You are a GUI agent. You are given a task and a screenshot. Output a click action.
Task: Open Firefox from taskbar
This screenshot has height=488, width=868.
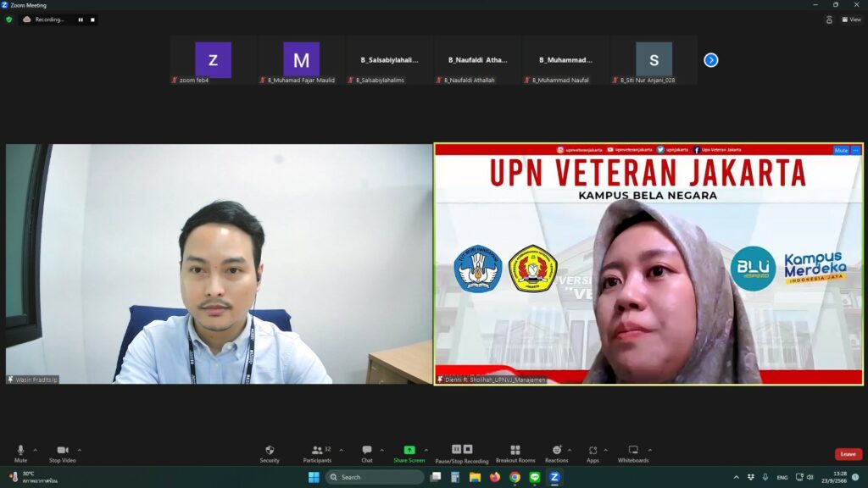(x=495, y=477)
